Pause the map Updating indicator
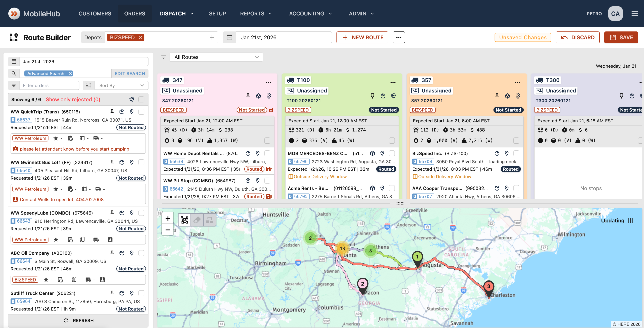This screenshot has width=644, height=328. point(630,220)
